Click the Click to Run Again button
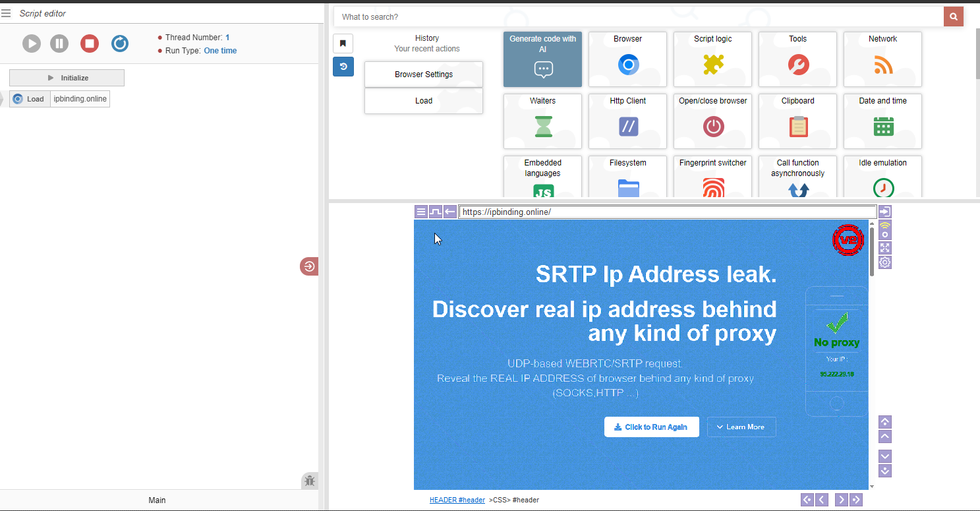The width and height of the screenshot is (980, 511). pyautogui.click(x=651, y=427)
